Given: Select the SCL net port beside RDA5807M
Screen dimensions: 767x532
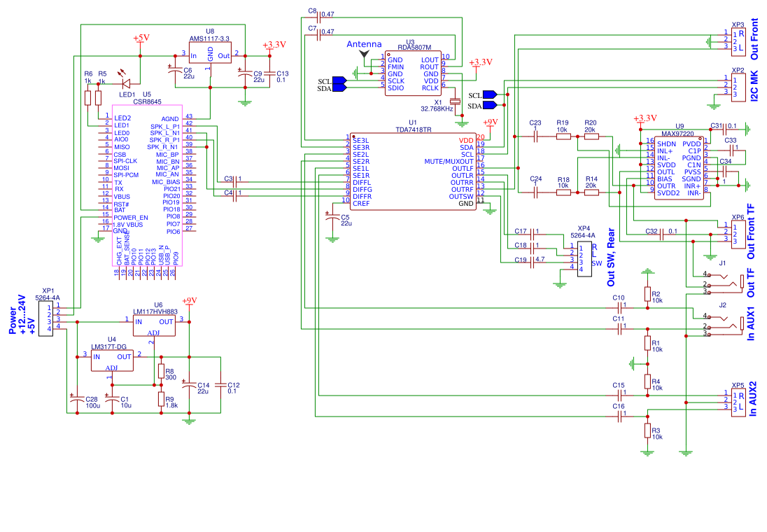Looking at the screenshot, I should point(339,80).
